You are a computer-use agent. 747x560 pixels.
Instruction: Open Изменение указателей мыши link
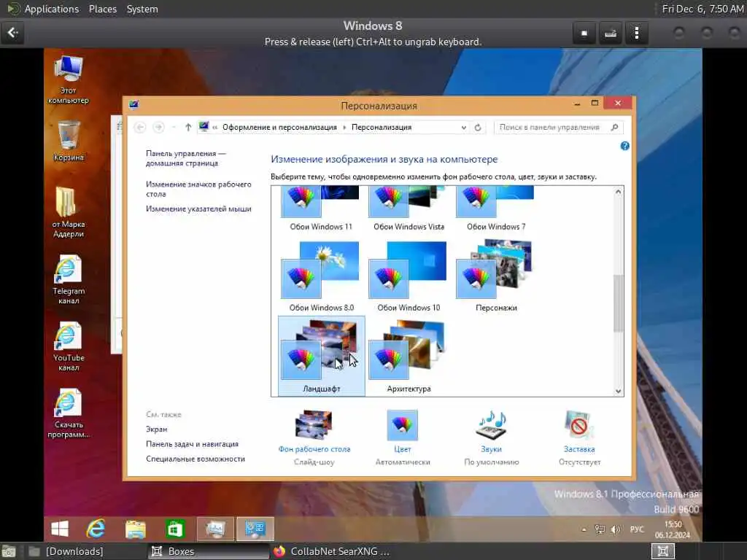(198, 209)
